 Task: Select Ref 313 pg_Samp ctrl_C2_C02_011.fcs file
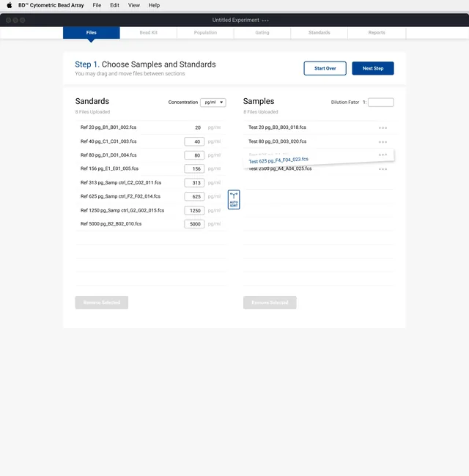tap(121, 182)
